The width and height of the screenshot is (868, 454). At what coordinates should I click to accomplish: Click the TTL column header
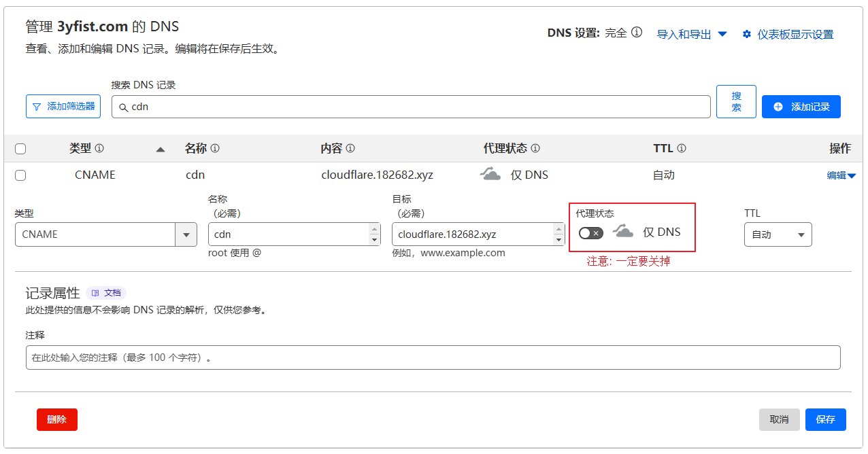click(663, 148)
